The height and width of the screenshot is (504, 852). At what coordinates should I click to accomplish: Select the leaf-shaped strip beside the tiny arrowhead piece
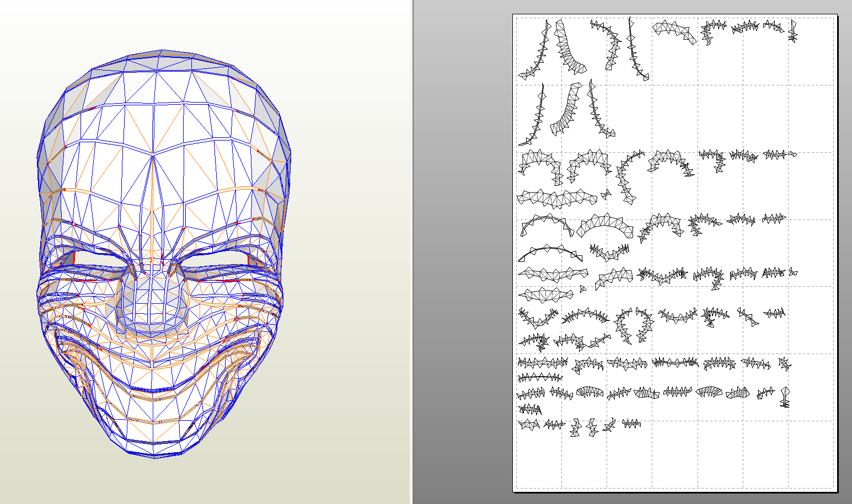tap(546, 294)
